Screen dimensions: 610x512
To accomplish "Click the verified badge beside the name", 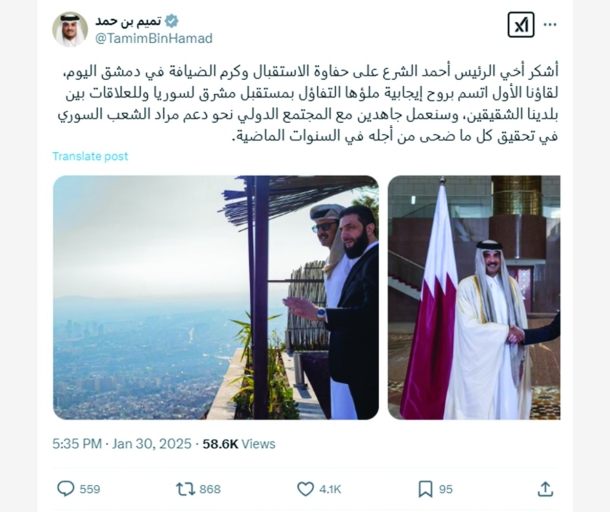I will tap(172, 21).
